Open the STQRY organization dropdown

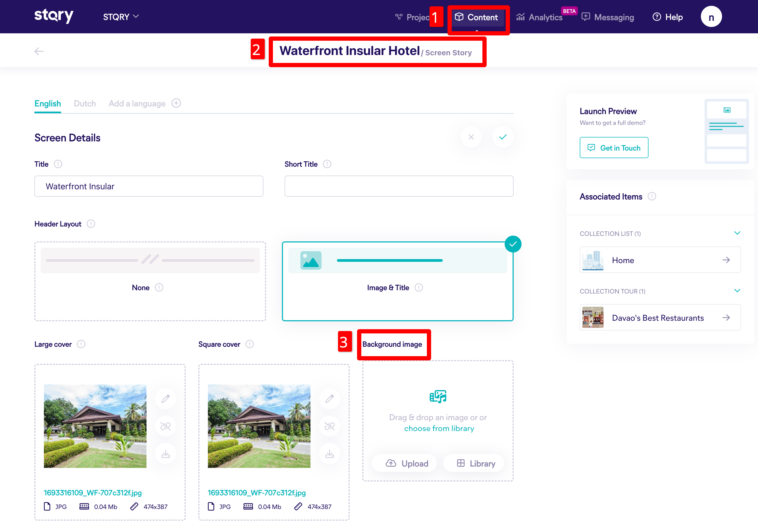[121, 17]
